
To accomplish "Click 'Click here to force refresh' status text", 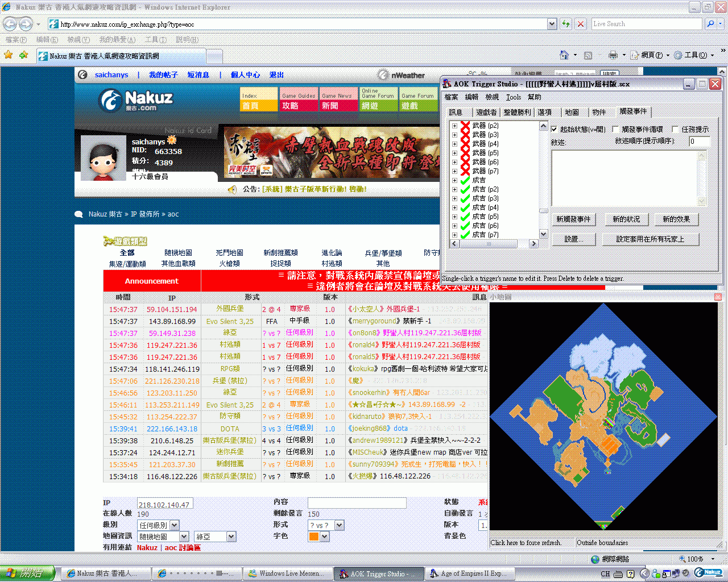I will (526, 543).
